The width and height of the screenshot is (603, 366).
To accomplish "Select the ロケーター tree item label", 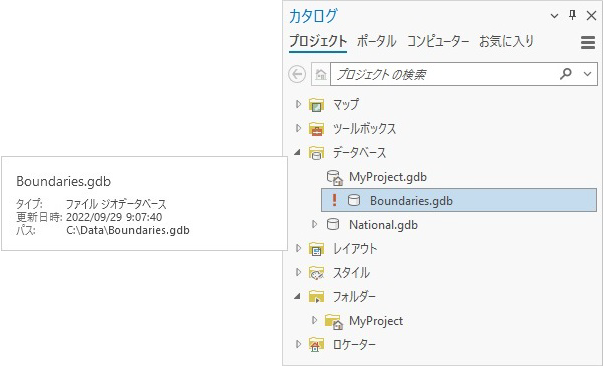I will pos(354,345).
